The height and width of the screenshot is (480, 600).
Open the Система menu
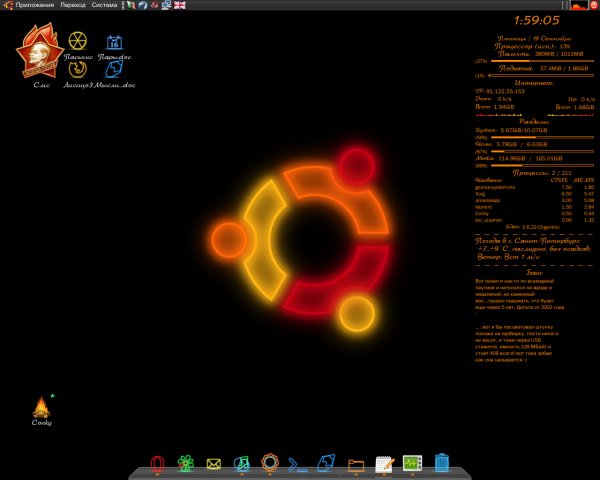click(x=104, y=5)
